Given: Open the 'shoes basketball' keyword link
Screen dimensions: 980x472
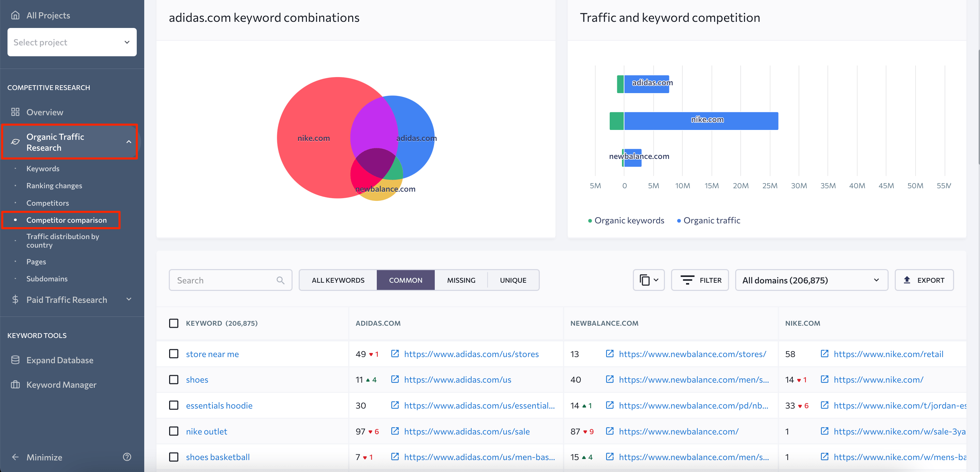Looking at the screenshot, I should 218,457.
